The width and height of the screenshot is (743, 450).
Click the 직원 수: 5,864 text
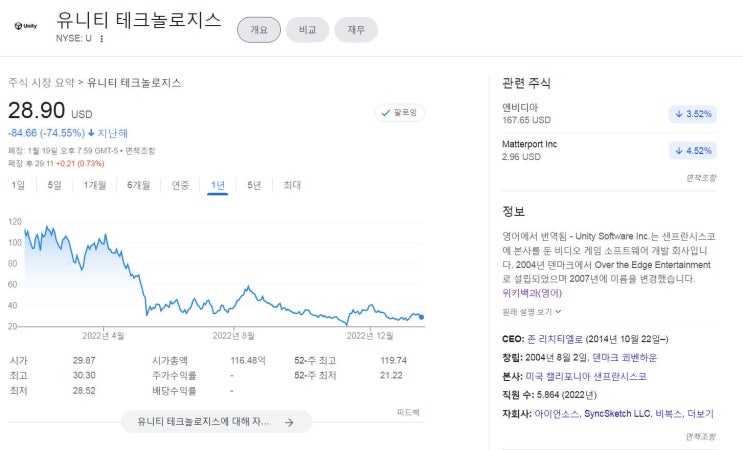[549, 395]
